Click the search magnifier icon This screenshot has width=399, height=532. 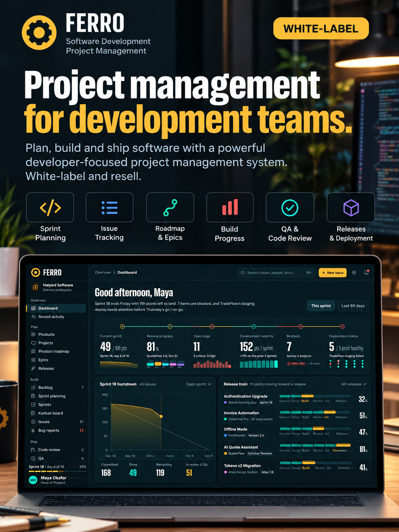(x=243, y=273)
